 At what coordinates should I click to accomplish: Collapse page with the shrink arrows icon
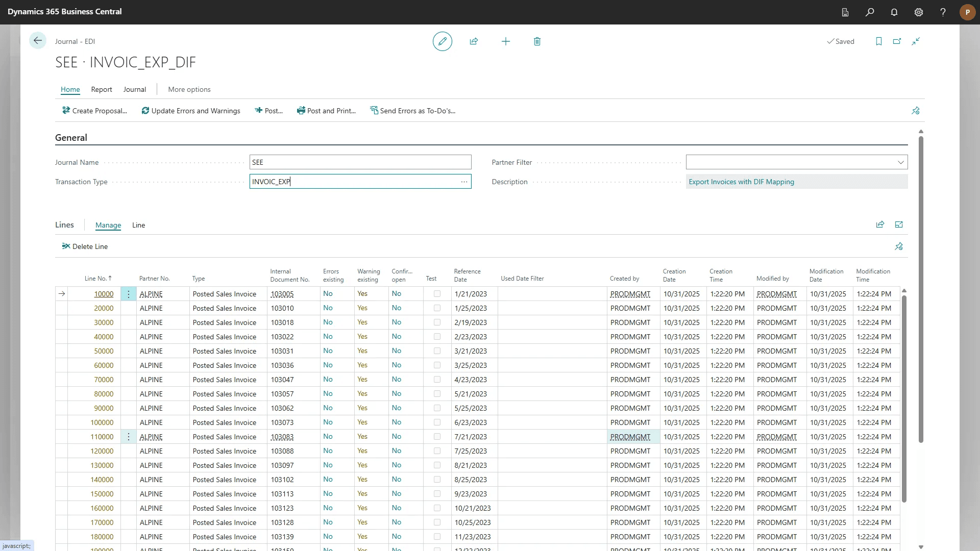pyautogui.click(x=916, y=41)
